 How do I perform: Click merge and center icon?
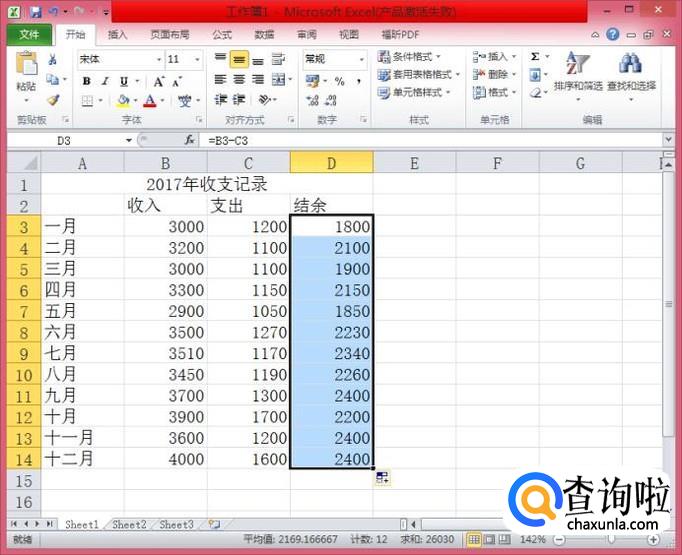click(x=278, y=80)
